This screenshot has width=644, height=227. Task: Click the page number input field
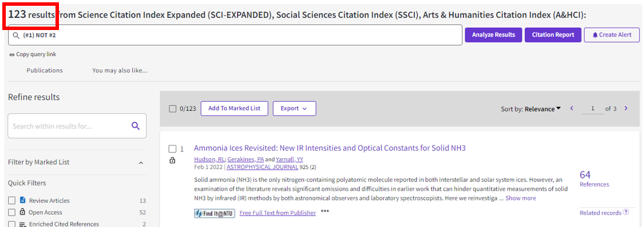pyautogui.click(x=593, y=109)
